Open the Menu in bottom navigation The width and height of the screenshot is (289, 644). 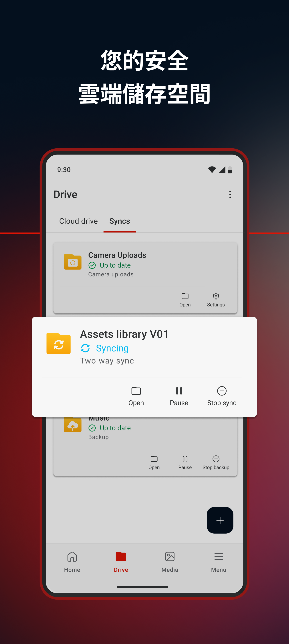click(219, 562)
